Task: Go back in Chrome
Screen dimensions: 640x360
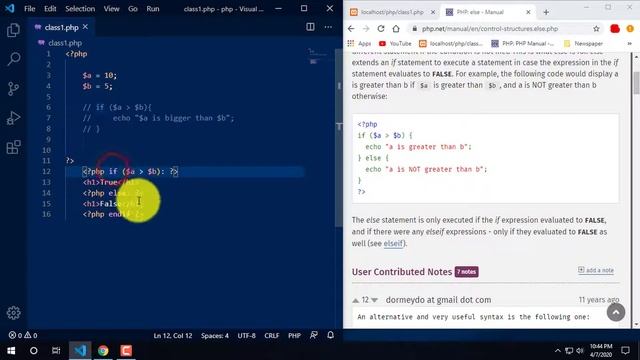Action: point(351,29)
